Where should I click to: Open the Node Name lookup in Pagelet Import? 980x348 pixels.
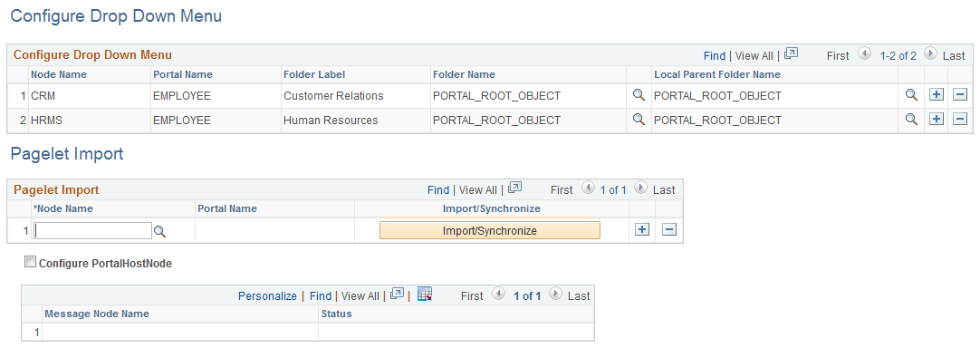click(160, 231)
